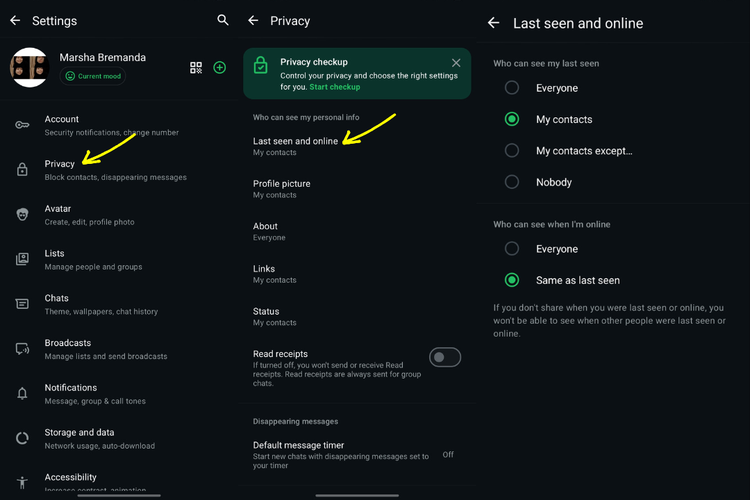Go back from the Privacy screen

(x=254, y=21)
